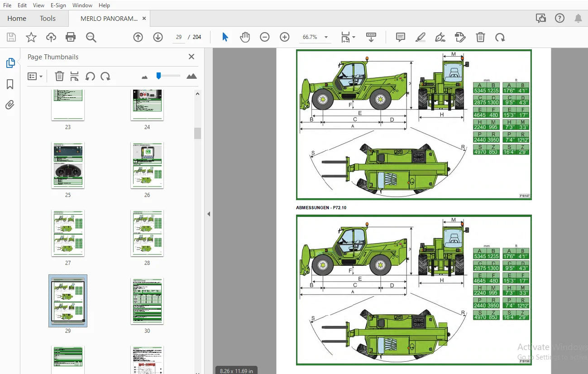Rotate page clockwise in toolbar

(x=500, y=37)
